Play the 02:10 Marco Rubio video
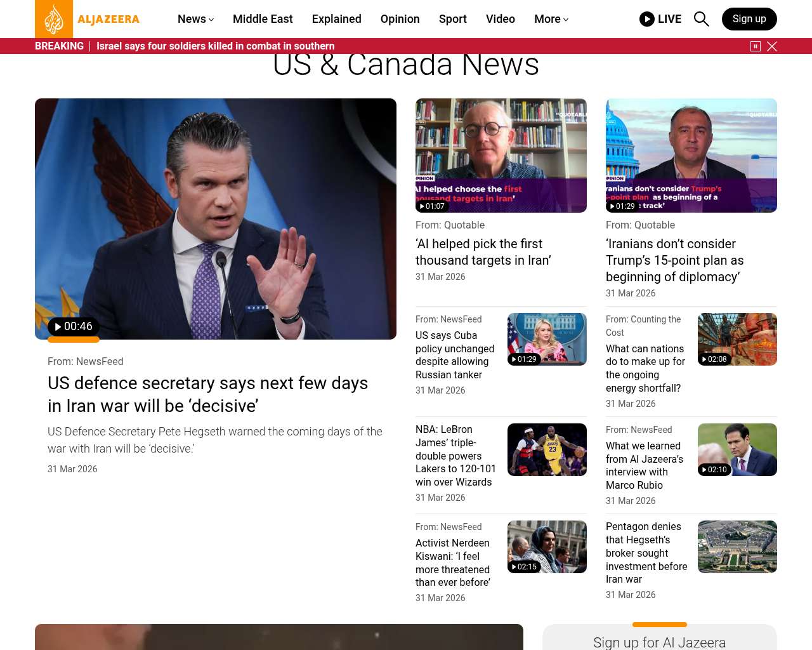Screen dimensions: 812x650 (714, 470)
